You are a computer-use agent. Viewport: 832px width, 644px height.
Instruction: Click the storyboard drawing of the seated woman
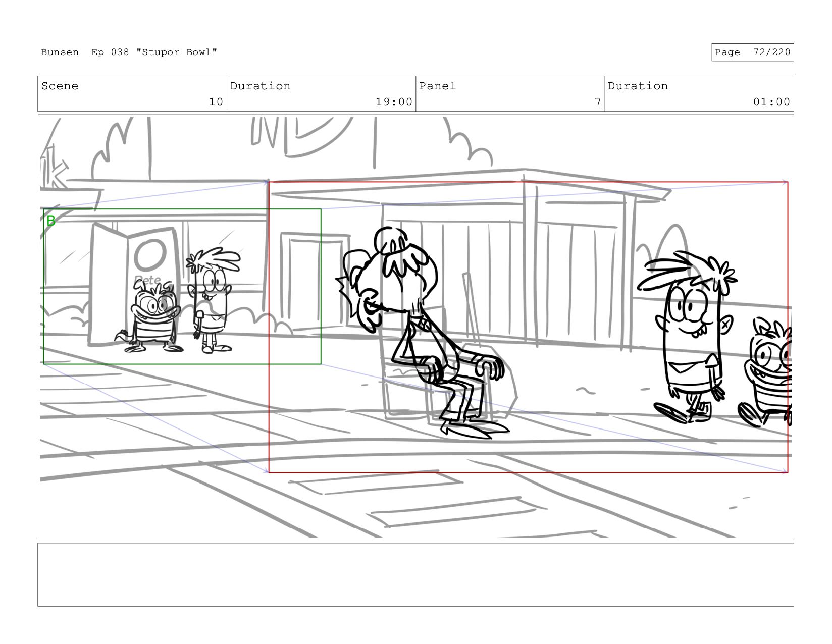click(x=424, y=333)
